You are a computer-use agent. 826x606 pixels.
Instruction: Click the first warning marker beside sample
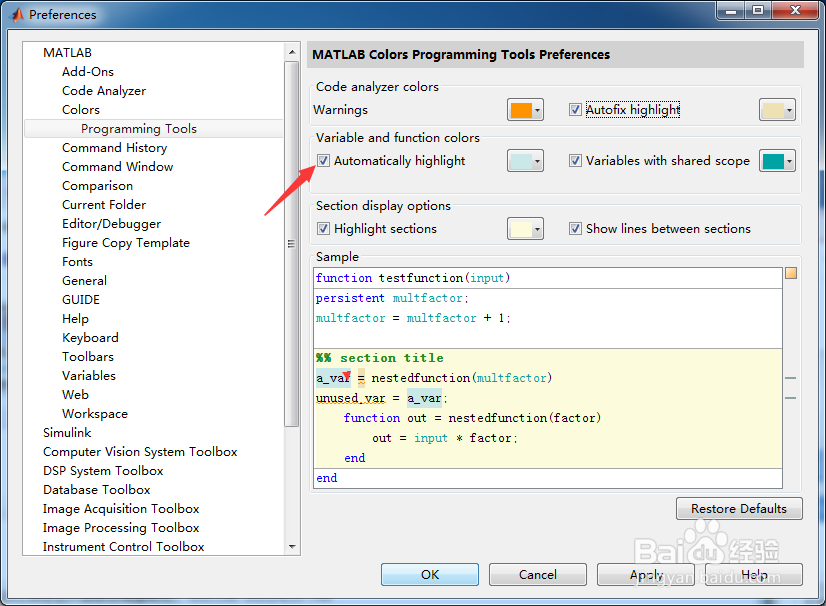(790, 378)
